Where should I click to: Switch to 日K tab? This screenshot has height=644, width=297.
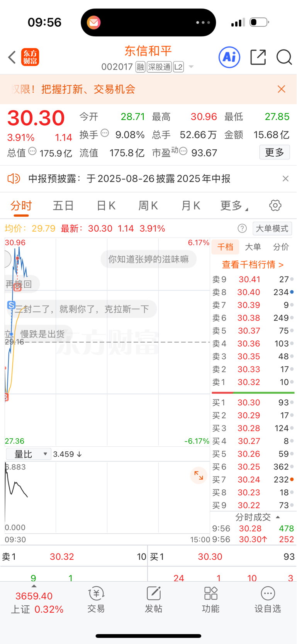coord(106,206)
